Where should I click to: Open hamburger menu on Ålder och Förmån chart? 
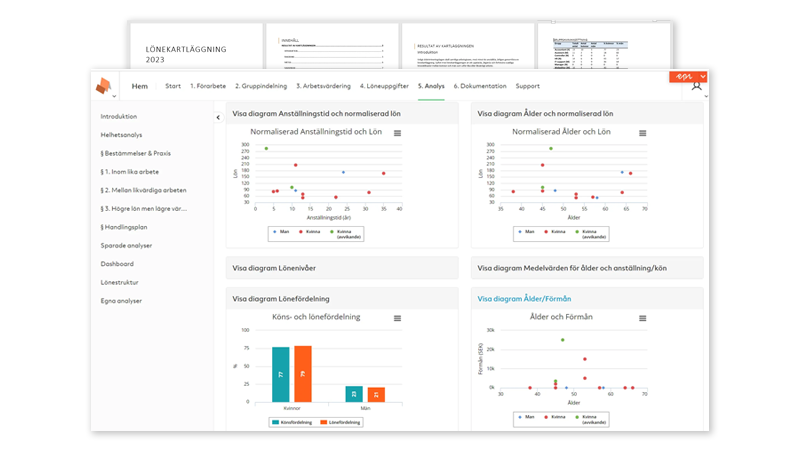tap(643, 318)
